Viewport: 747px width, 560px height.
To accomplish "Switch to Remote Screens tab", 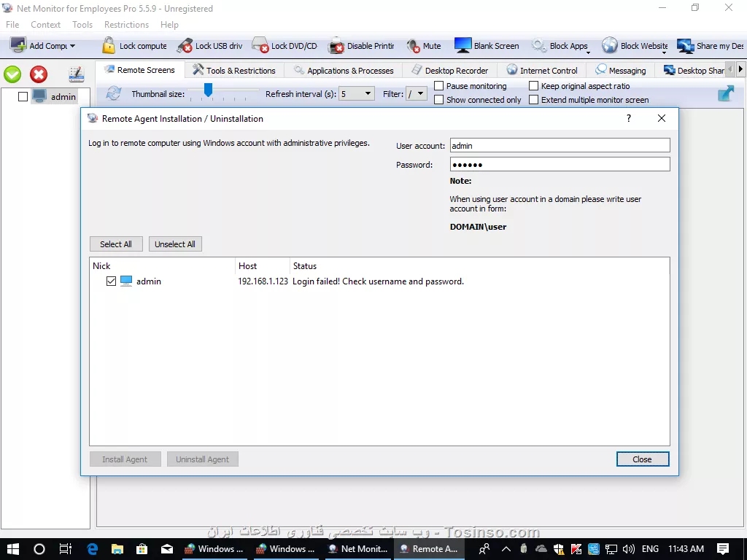I will [140, 70].
